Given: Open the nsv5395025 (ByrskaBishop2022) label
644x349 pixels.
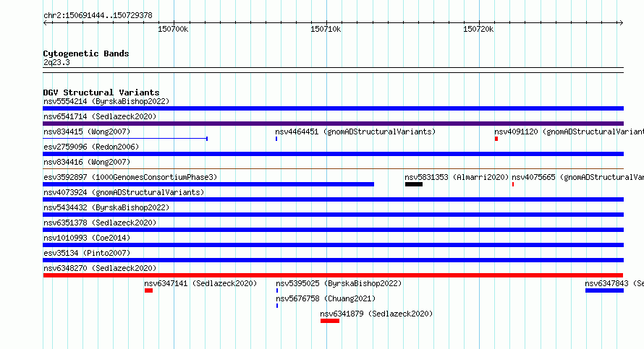Looking at the screenshot, I should [339, 283].
